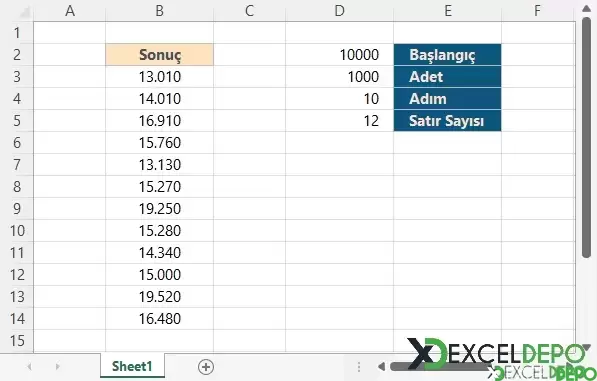Click cell with value 15.000
Image resolution: width=597 pixels, height=381 pixels.
[x=160, y=274]
